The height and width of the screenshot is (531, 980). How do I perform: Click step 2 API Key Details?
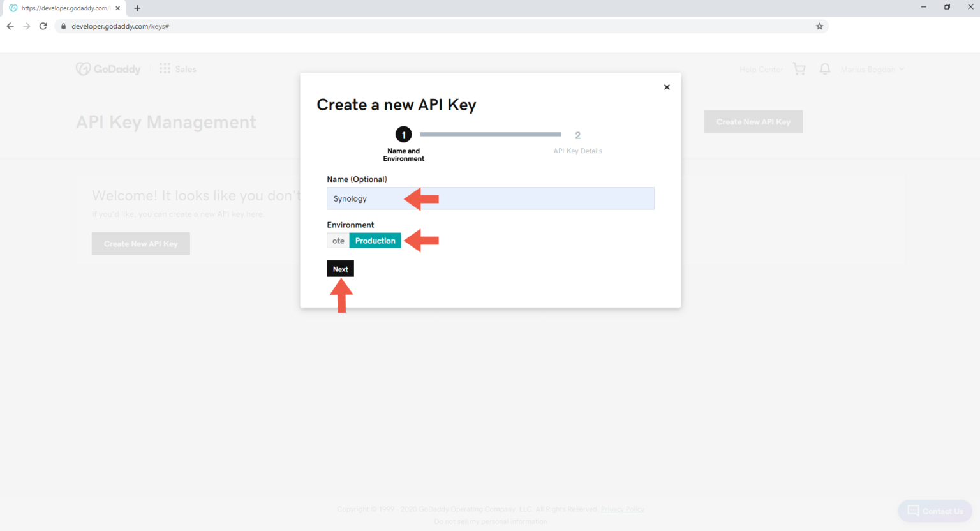tap(577, 135)
